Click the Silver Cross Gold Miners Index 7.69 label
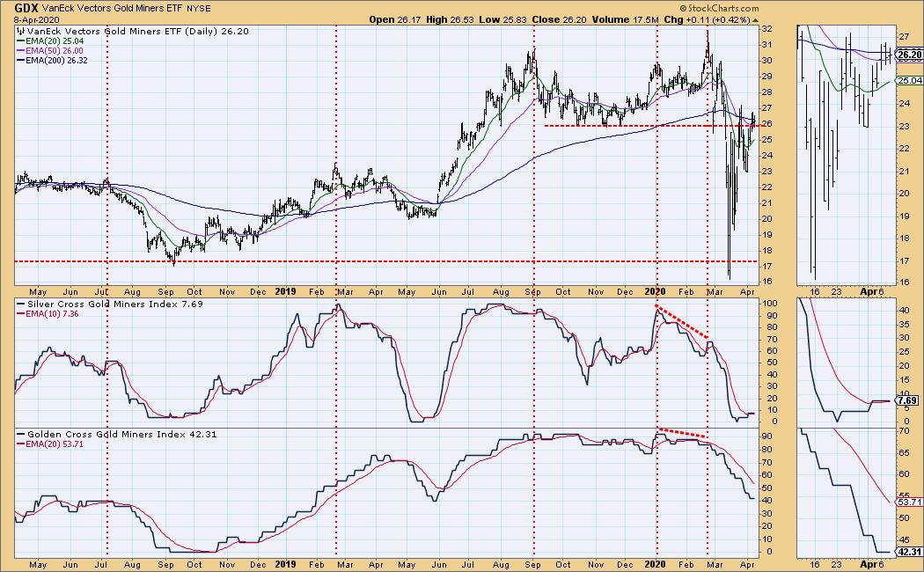The height and width of the screenshot is (572, 924). 115,304
